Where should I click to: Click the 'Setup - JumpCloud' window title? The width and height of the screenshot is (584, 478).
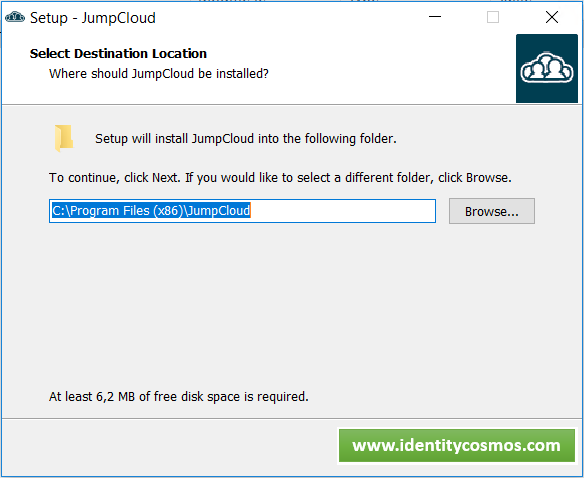(93, 18)
